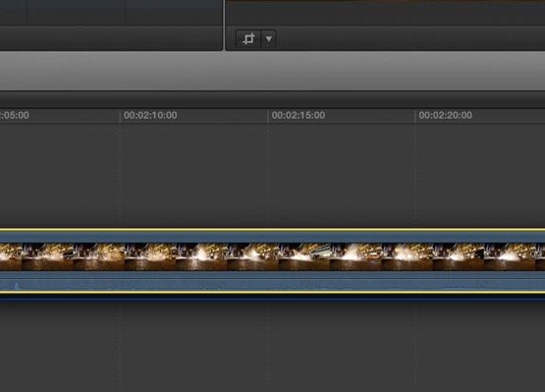Click the partial :05:00 timecode on ruler
Screen dimensions: 545x392
[15, 115]
